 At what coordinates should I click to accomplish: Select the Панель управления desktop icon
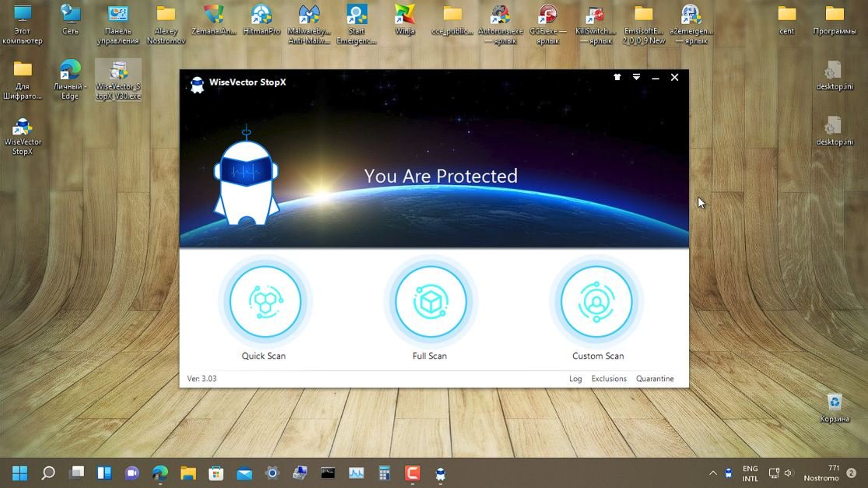pos(118,24)
